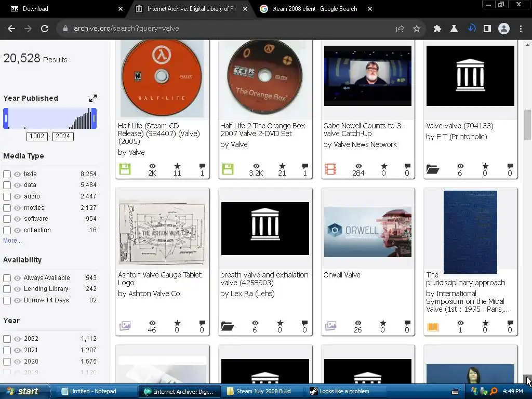Click software icon on Half-Life Steam CD card
The image size is (532, 399).
(x=125, y=169)
